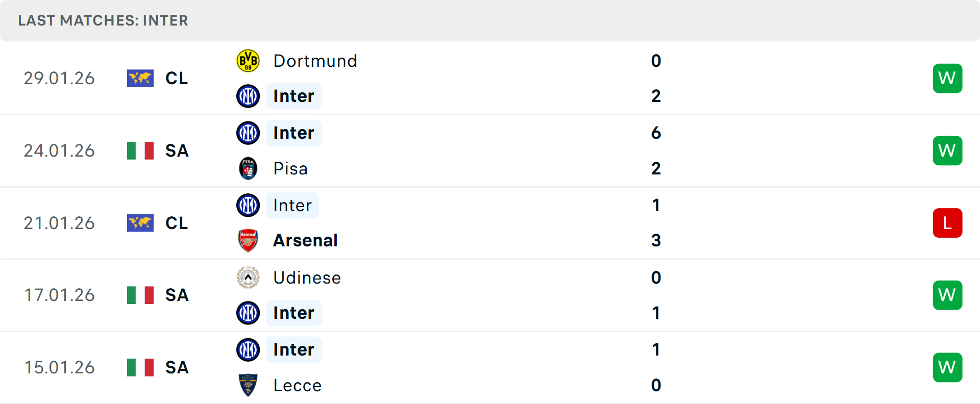Screen dimensions: 980x404
Task: Select the Lecce team name
Action: (x=297, y=385)
